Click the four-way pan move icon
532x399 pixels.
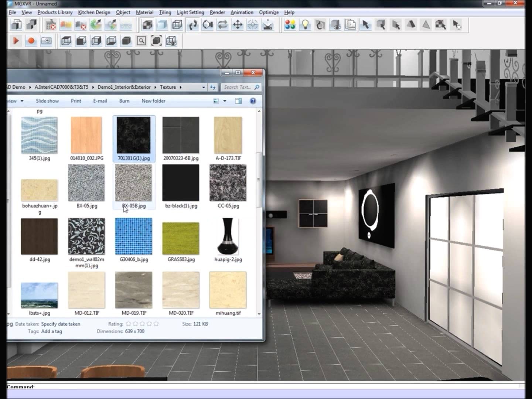[x=238, y=25]
